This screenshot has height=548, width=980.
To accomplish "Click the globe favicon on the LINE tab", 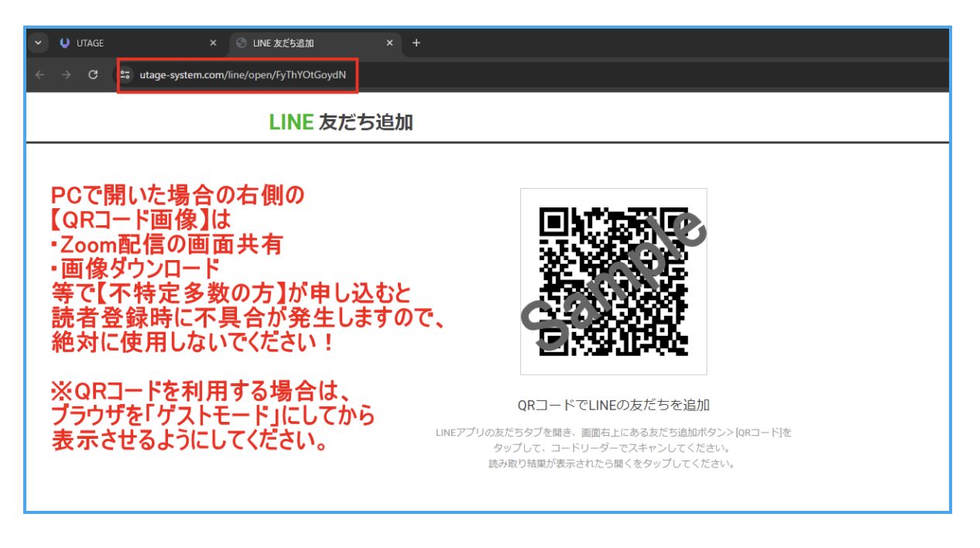I will click(242, 43).
